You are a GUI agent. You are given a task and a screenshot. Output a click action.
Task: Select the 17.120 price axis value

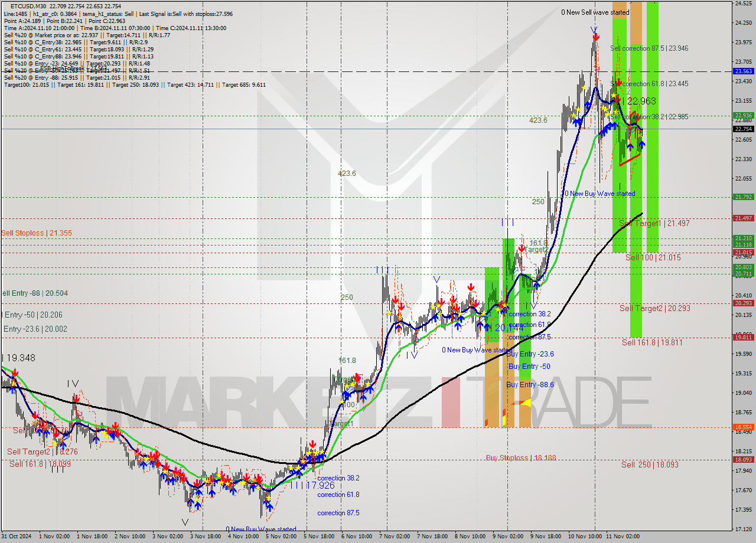tap(743, 529)
